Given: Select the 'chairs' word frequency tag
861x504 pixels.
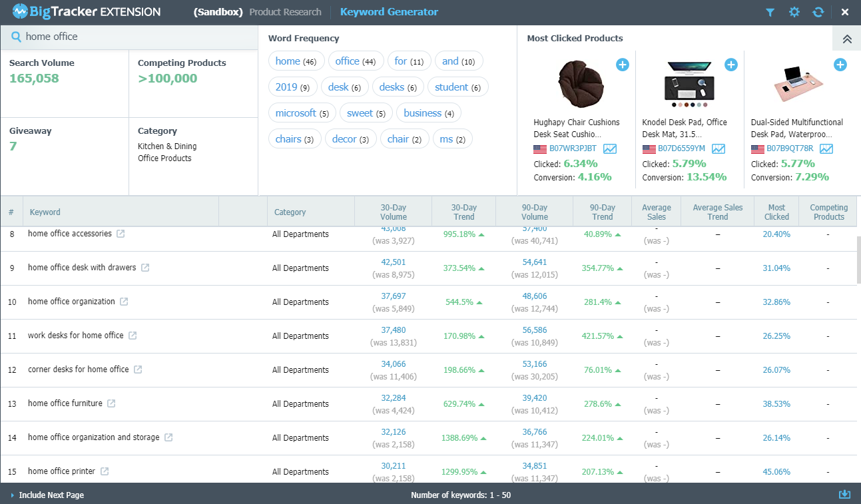Looking at the screenshot, I should pos(295,139).
